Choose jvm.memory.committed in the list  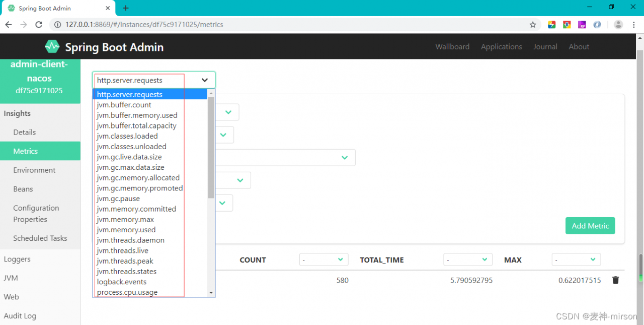[x=150, y=209]
